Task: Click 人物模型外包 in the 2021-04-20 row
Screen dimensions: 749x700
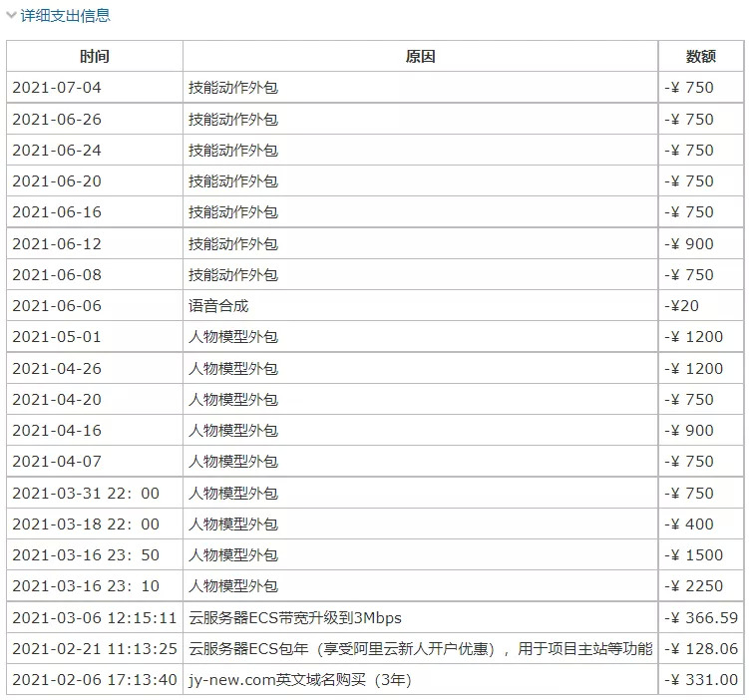Action: [x=233, y=399]
